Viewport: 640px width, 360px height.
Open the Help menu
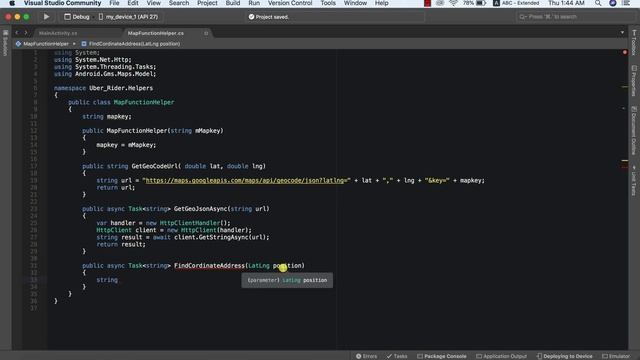[381, 3]
